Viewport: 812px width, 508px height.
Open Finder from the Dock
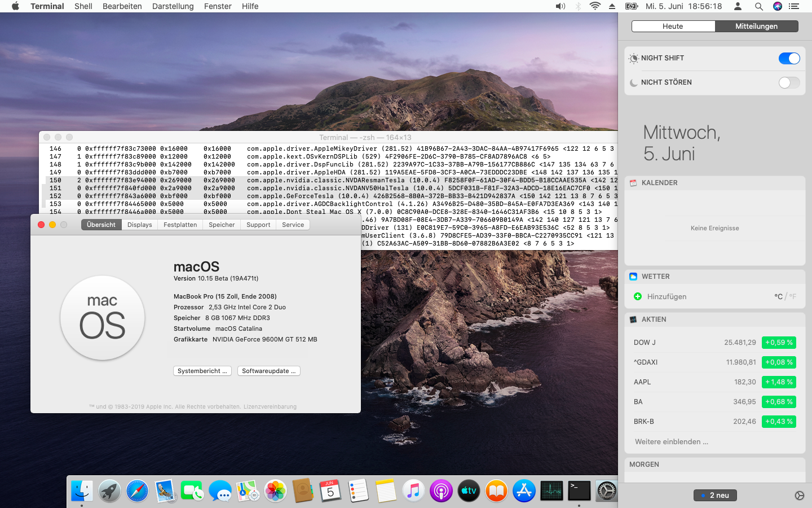click(82, 491)
